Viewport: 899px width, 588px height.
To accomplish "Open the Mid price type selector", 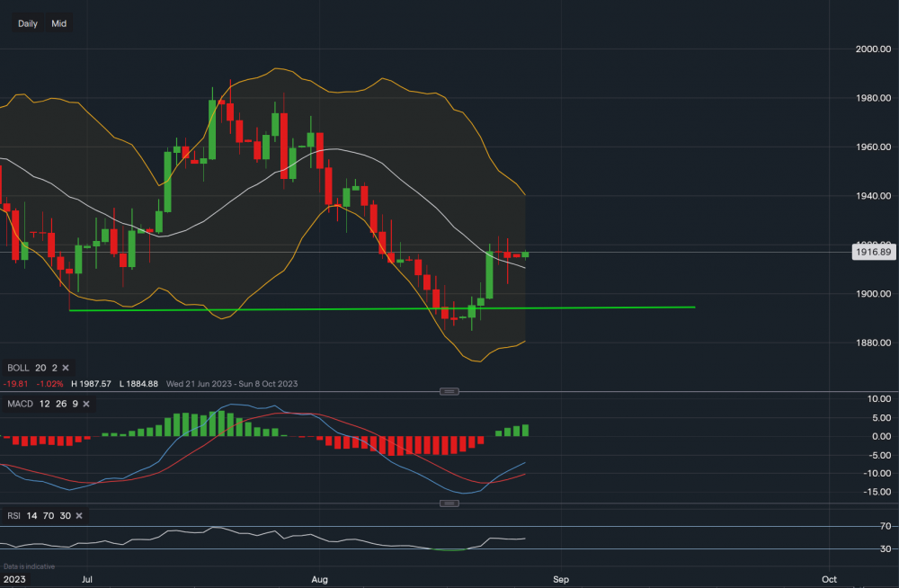I will click(59, 23).
